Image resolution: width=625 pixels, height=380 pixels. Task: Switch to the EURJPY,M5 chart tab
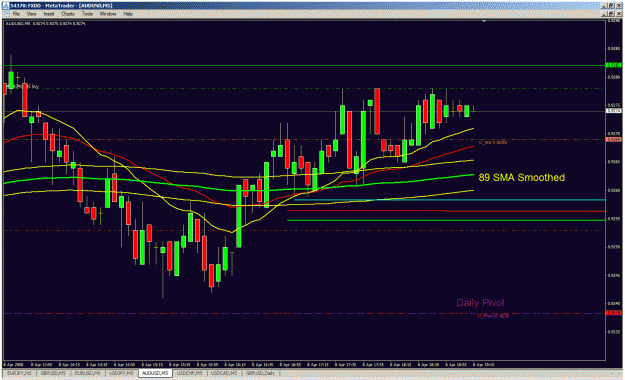[x=19, y=373]
